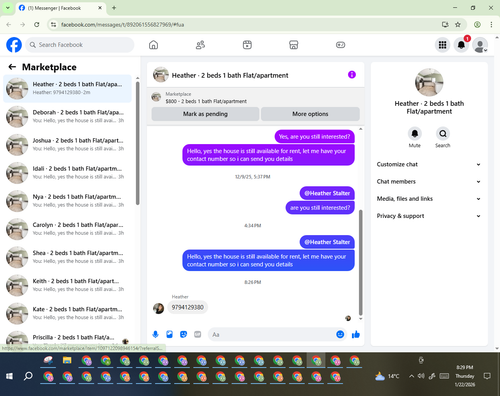Open the Video/Watch icon in top navigation
Screen dimensions: 500x396
247,45
